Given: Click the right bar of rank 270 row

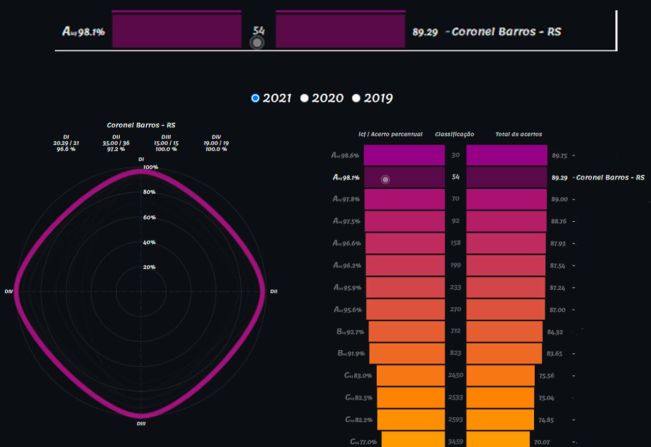Looking at the screenshot, I should pos(505,309).
